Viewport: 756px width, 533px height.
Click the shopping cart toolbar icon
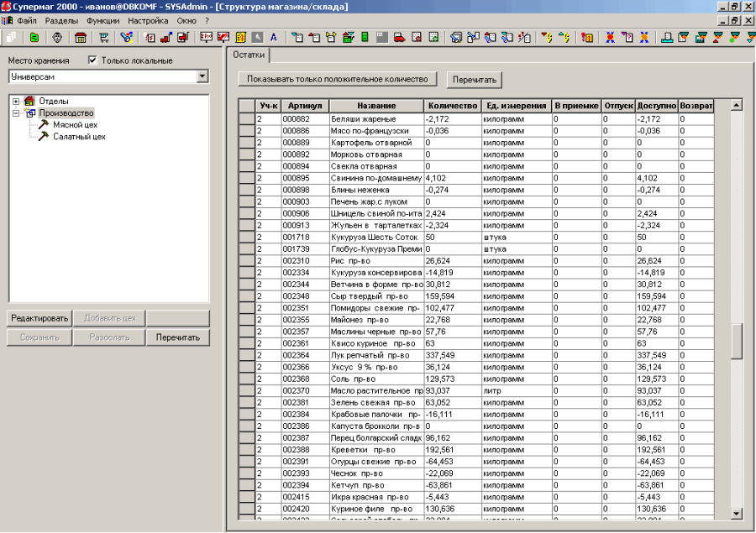(103, 38)
